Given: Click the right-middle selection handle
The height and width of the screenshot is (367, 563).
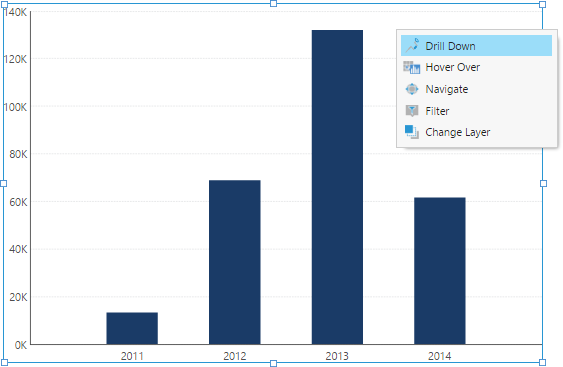Looking at the screenshot, I should (x=543, y=184).
